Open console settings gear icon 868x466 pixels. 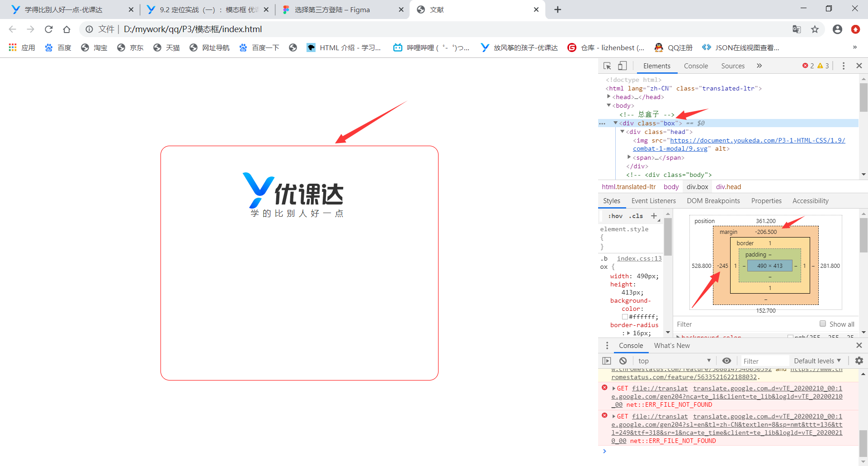(x=859, y=361)
